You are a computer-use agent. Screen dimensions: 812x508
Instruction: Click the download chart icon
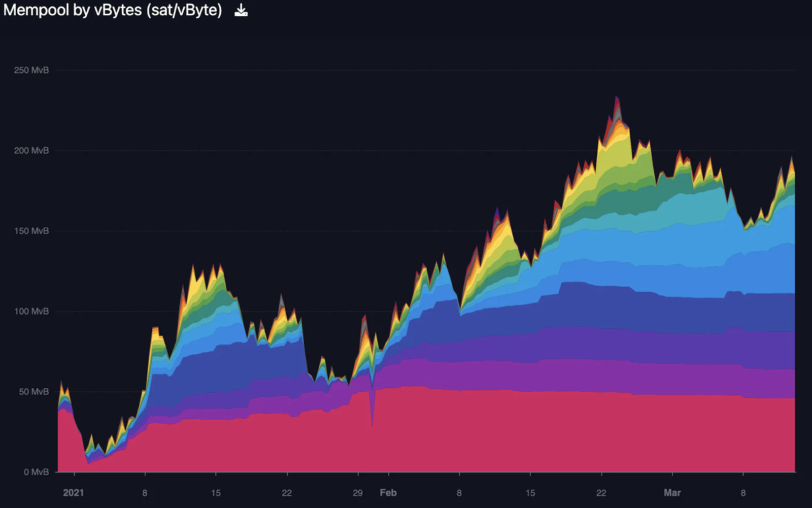tap(241, 11)
